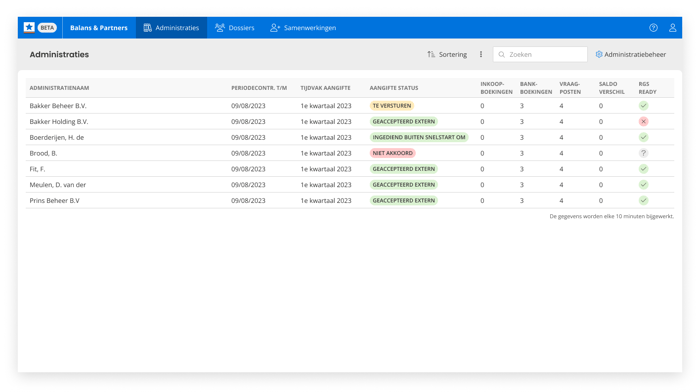
Task: Click the green check RGS icon for Prins Beheer
Action: 643,200
